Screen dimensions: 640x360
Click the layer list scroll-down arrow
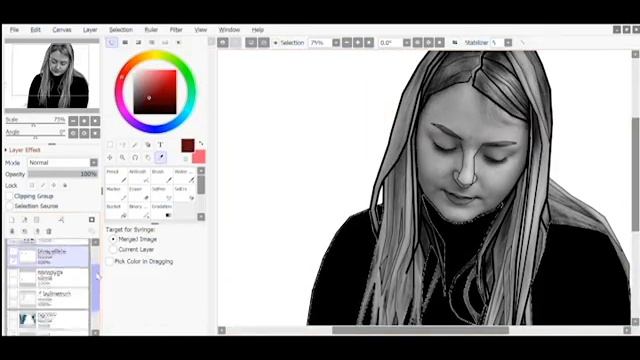(x=95, y=333)
